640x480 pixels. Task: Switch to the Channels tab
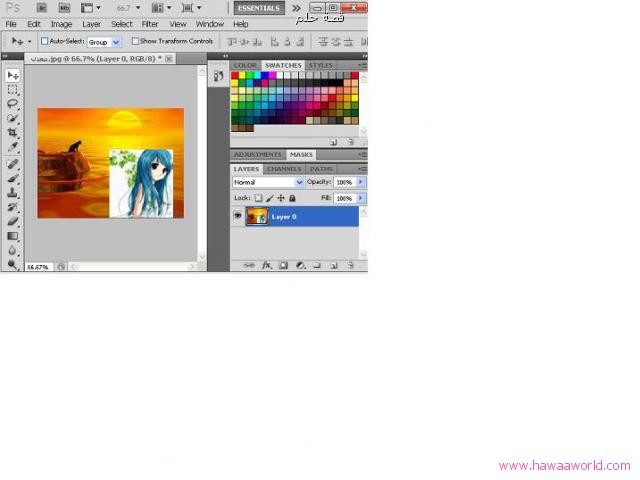[284, 169]
